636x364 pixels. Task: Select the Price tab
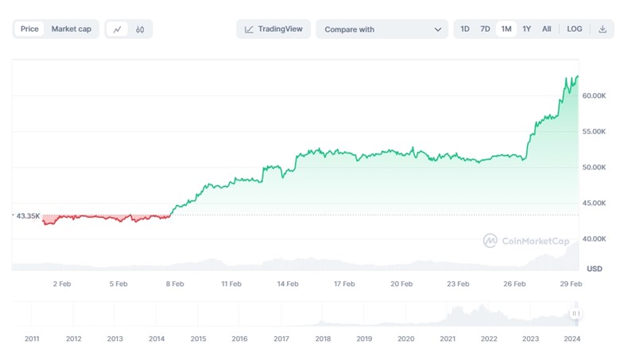[29, 29]
